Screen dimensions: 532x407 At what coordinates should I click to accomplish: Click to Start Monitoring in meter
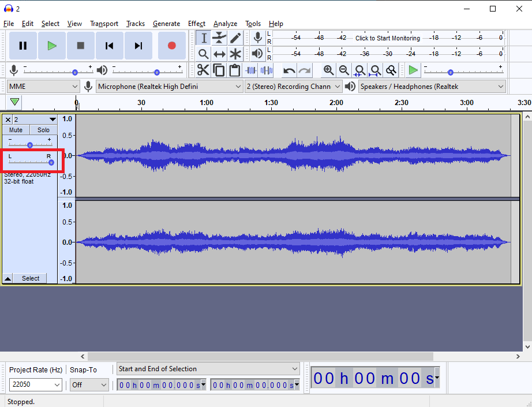point(387,38)
